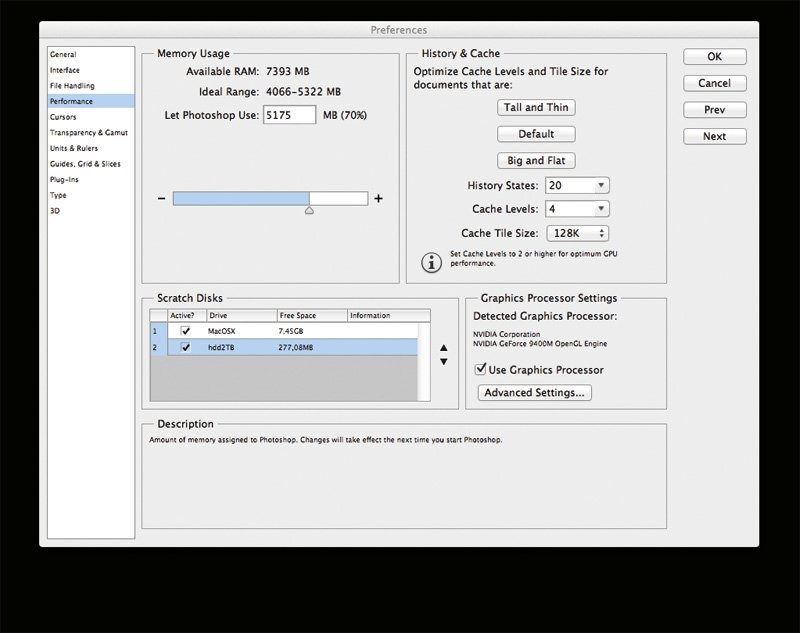Viewport: 800px width, 633px height.
Task: Open Advanced Settings for graphics processor
Action: (x=535, y=392)
